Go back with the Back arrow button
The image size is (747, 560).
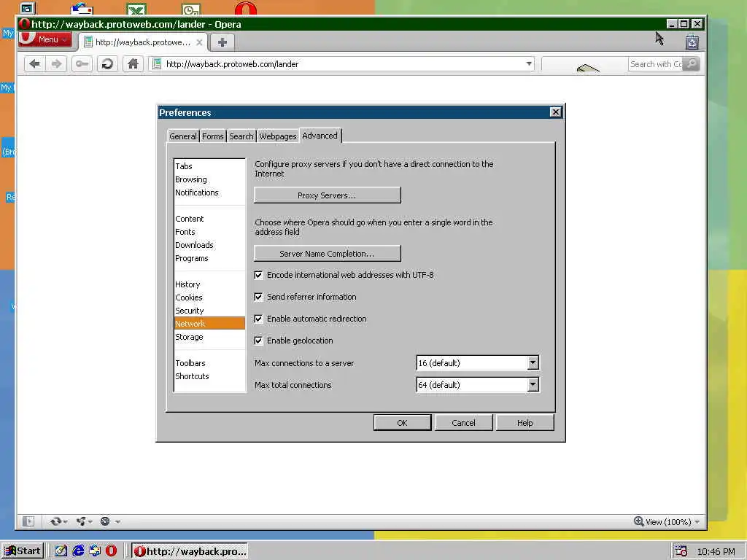coord(34,64)
